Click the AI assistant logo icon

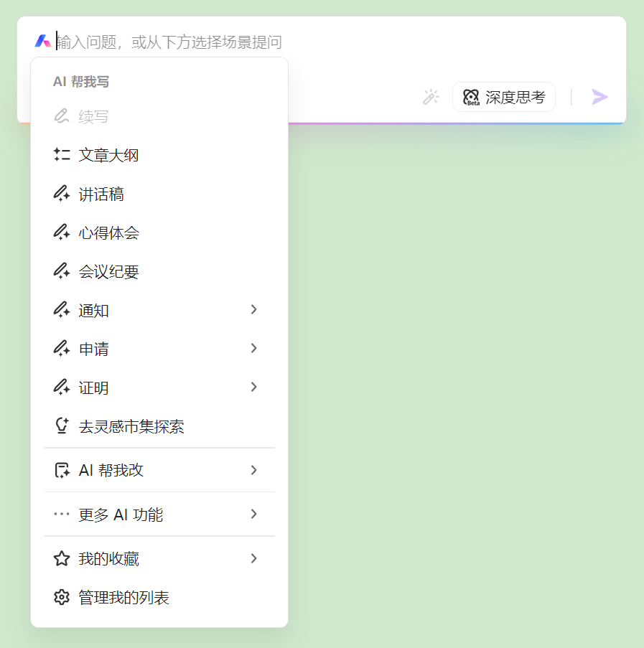pyautogui.click(x=43, y=41)
